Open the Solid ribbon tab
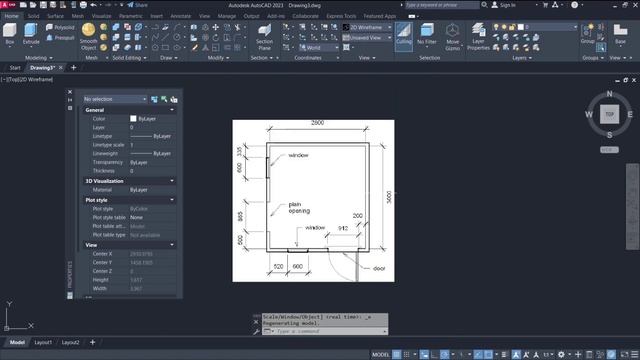 [33, 16]
